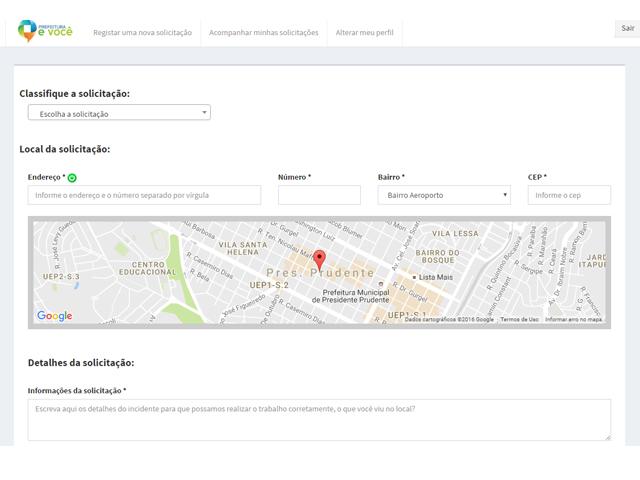Click the green locate icon beside Endereço
The width and height of the screenshot is (640, 480).
[72, 178]
